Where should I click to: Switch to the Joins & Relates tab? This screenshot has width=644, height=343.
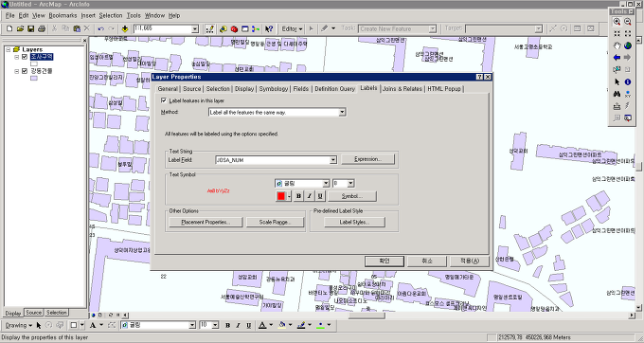(402, 89)
